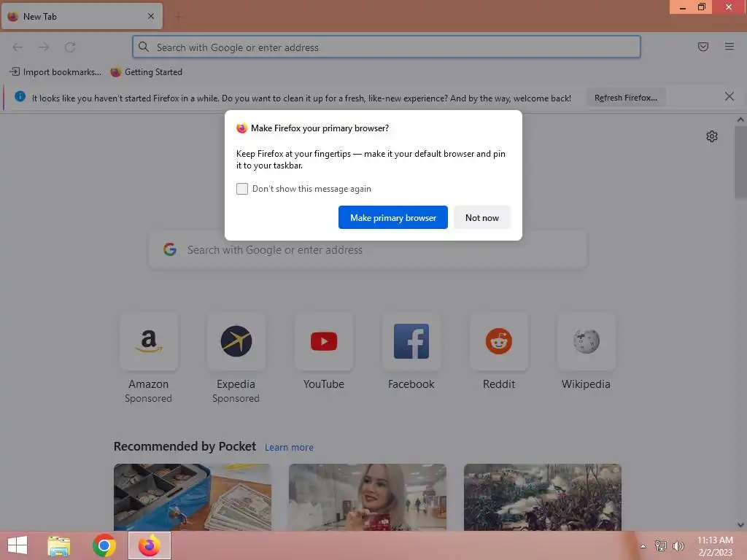The width and height of the screenshot is (747, 560).
Task: Click the Recommended by Pocket heading
Action: pos(185,446)
